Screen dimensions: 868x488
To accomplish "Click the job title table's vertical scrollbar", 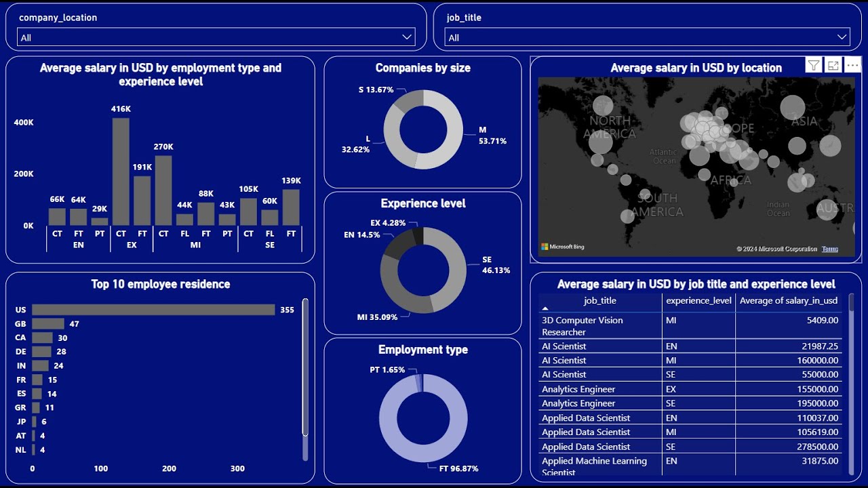I will (851, 384).
